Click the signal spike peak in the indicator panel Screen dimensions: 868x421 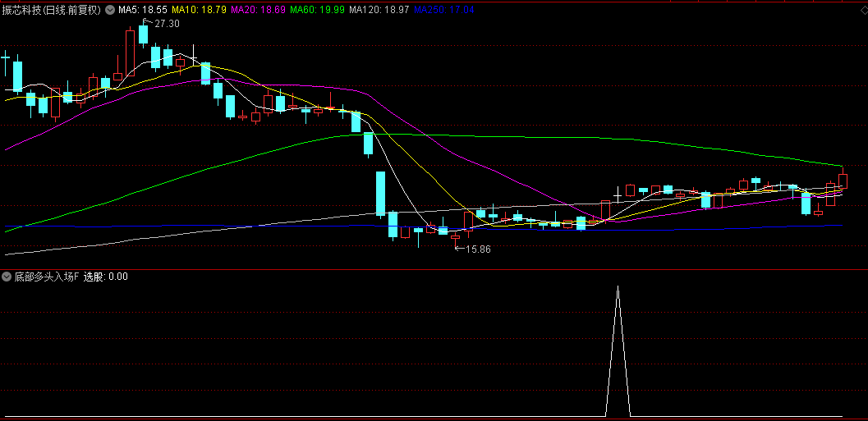[618, 288]
